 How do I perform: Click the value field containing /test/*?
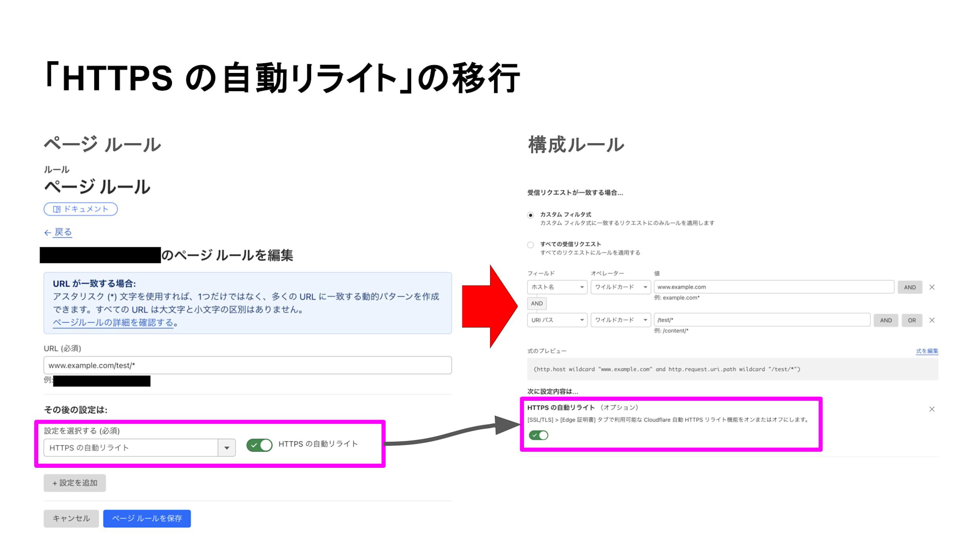tap(762, 320)
